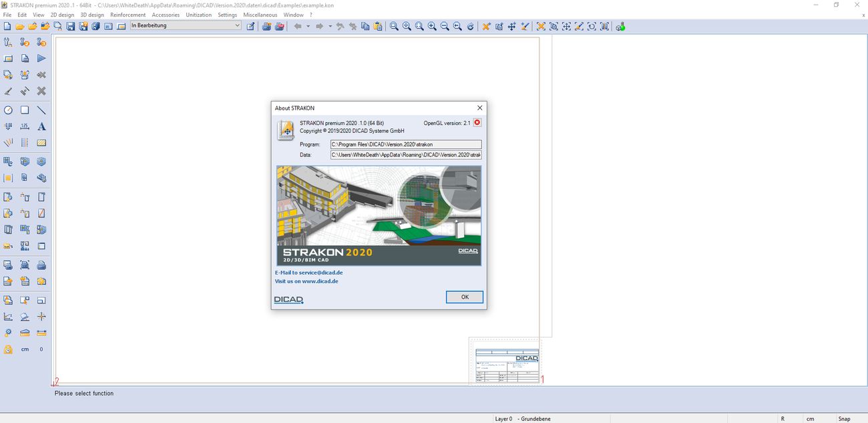868x423 pixels.
Task: Select the Circle drawing tool
Action: pyautogui.click(x=8, y=110)
